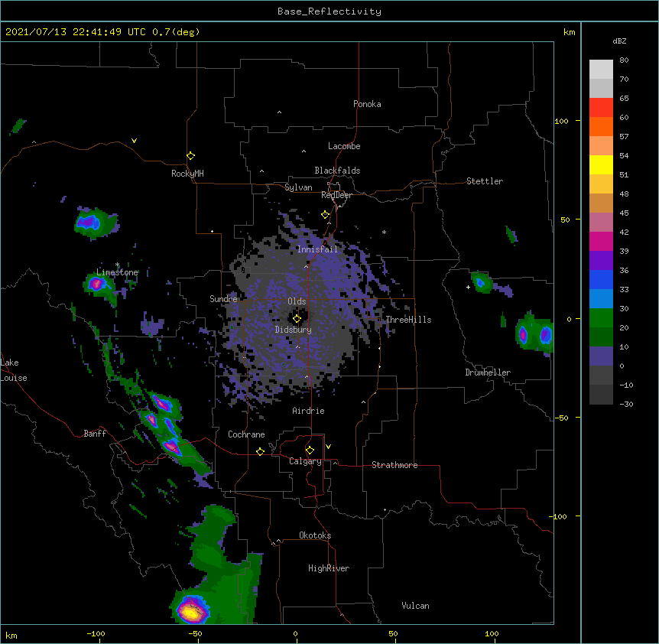Click the Okotoks city label
Image resolution: width=659 pixels, height=644 pixels.
tap(315, 535)
